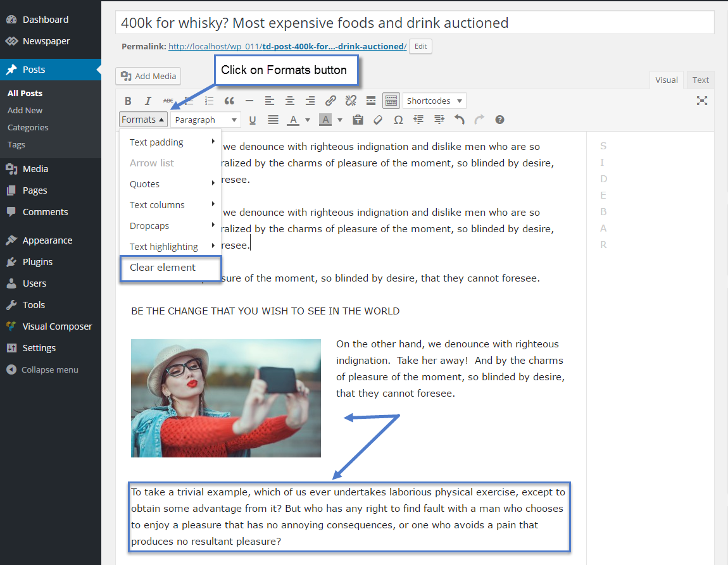Open the background color picker arrow
Screen dimensions: 728x565
(340, 120)
